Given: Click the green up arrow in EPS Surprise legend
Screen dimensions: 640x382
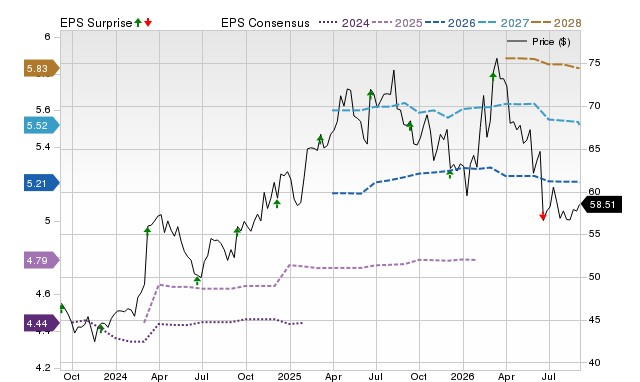Looking at the screenshot, I should click(x=138, y=23).
